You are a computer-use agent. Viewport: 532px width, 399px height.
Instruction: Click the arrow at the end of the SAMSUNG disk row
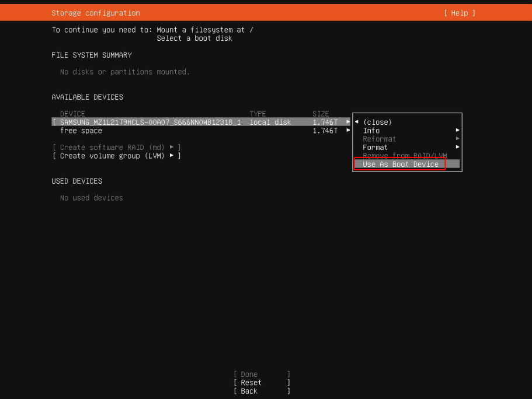348,123
